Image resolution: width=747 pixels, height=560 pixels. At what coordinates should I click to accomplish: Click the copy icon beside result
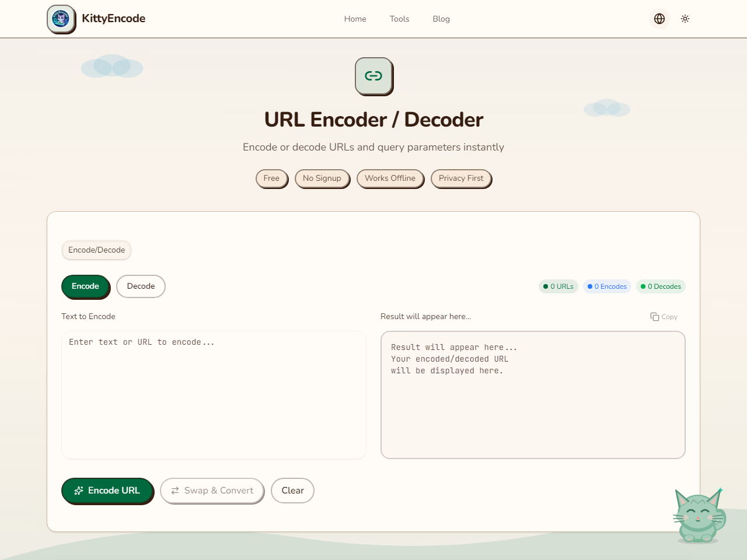point(655,317)
